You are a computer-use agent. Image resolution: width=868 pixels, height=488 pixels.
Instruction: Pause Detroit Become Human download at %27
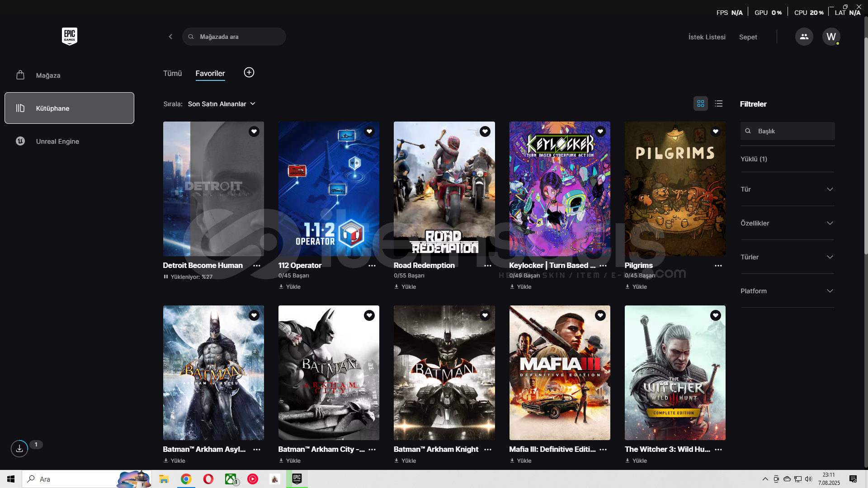188,277
